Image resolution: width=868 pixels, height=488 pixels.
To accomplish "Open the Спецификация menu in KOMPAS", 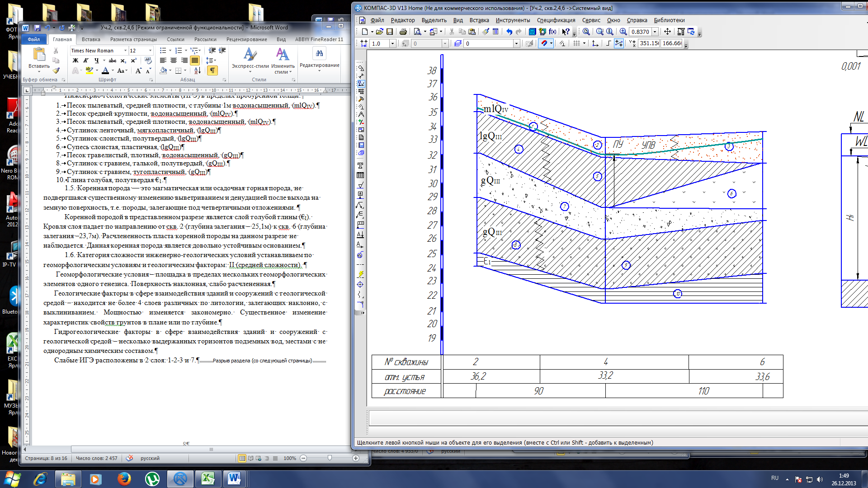I will [556, 20].
